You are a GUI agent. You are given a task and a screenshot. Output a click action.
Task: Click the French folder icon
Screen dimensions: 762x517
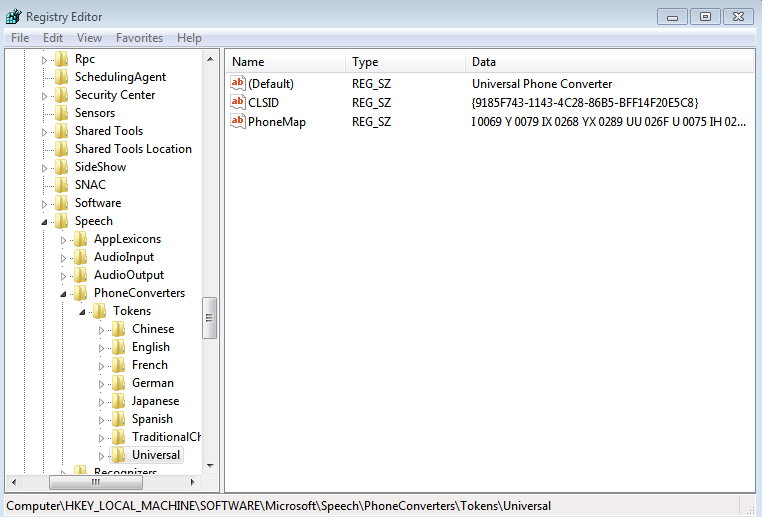[119, 365]
